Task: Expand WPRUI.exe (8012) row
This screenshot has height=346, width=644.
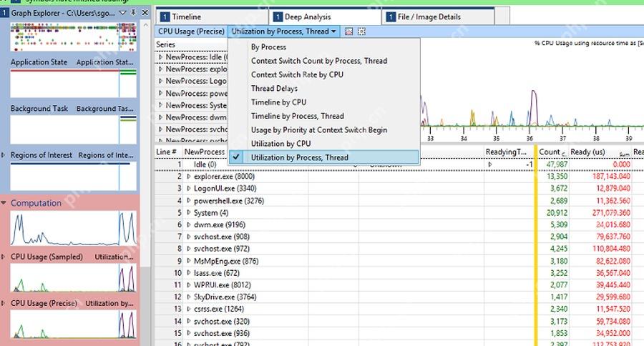Action: pos(188,285)
